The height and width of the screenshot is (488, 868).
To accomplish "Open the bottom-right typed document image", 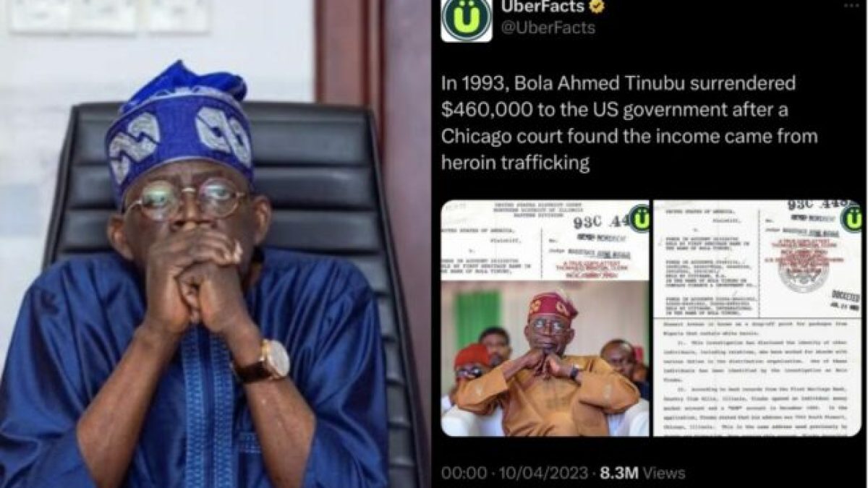I will [757, 377].
